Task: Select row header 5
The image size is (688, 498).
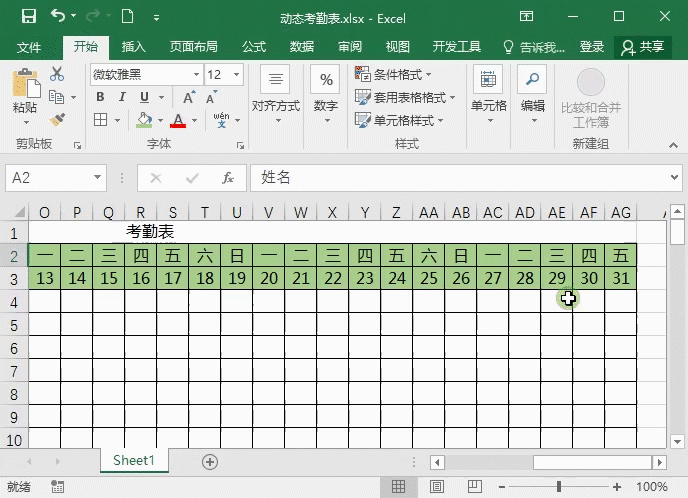Action: tap(14, 326)
